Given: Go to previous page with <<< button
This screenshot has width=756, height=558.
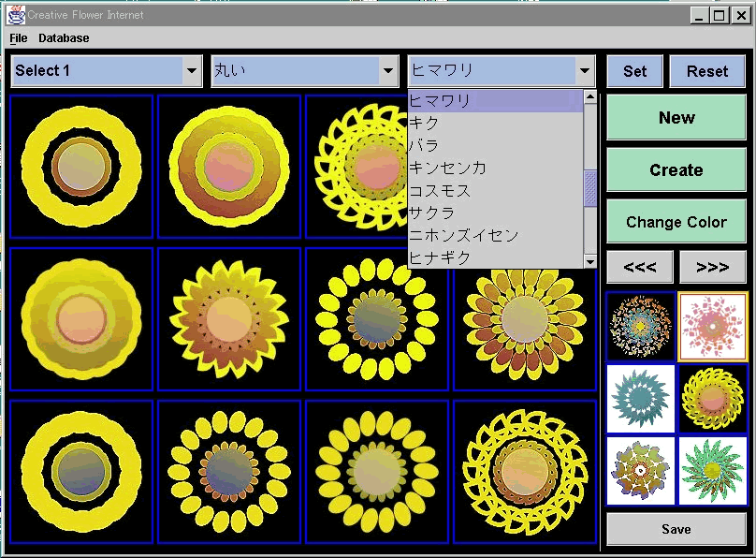Looking at the screenshot, I should coord(639,267).
